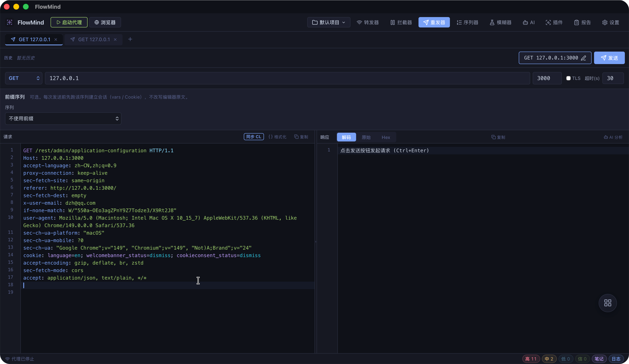Add a new repeater tab with plus
This screenshot has width=629, height=364.
[x=130, y=39]
